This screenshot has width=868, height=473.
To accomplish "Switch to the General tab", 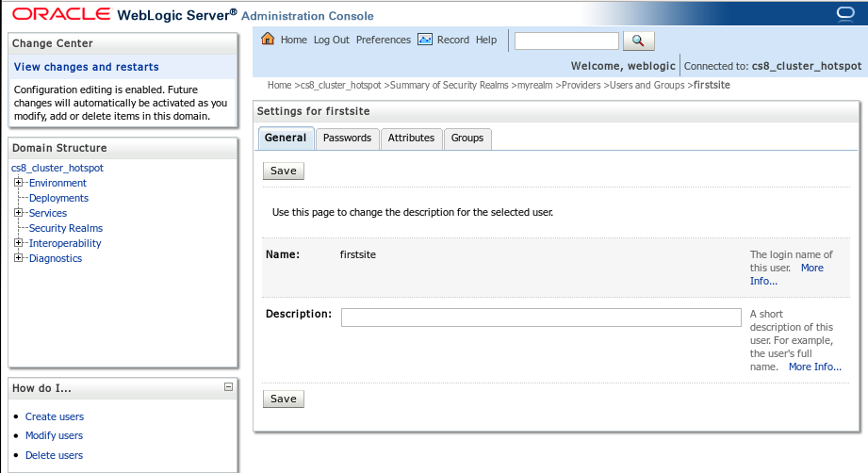I will (286, 138).
